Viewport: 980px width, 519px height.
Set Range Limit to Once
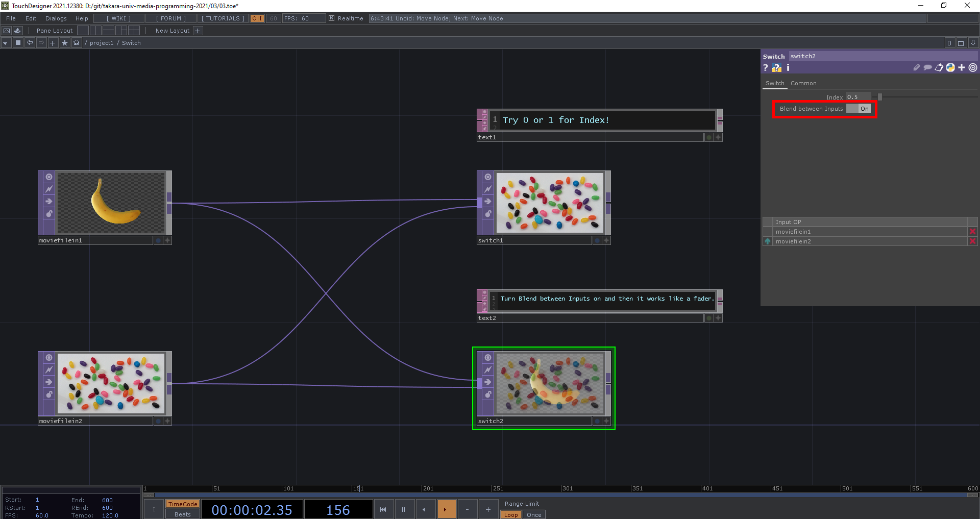click(x=534, y=514)
